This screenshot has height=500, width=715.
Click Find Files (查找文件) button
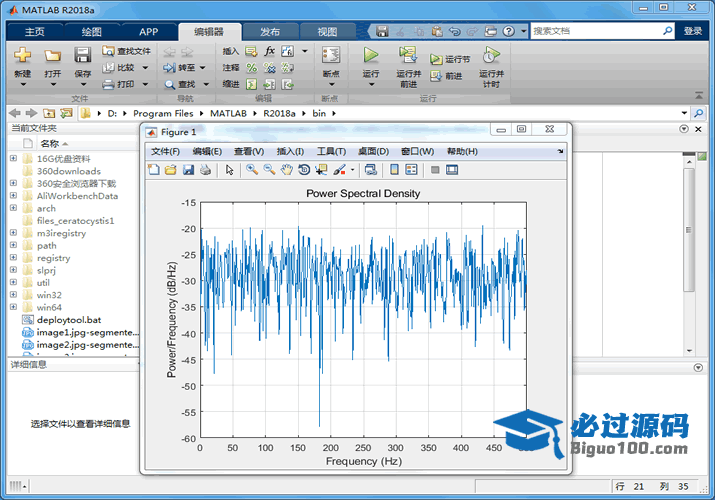(x=126, y=51)
